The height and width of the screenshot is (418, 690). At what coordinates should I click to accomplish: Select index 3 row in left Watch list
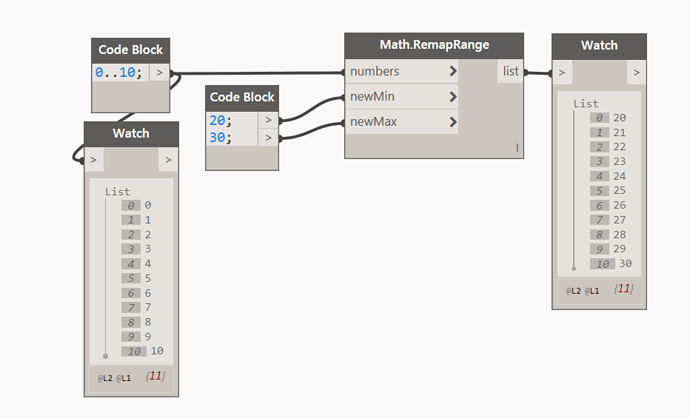137,249
